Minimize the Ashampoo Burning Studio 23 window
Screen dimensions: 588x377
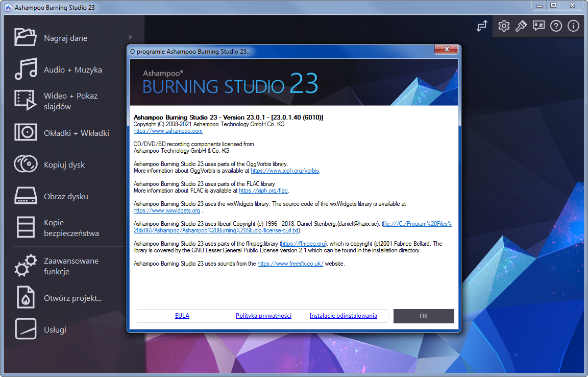pos(540,5)
